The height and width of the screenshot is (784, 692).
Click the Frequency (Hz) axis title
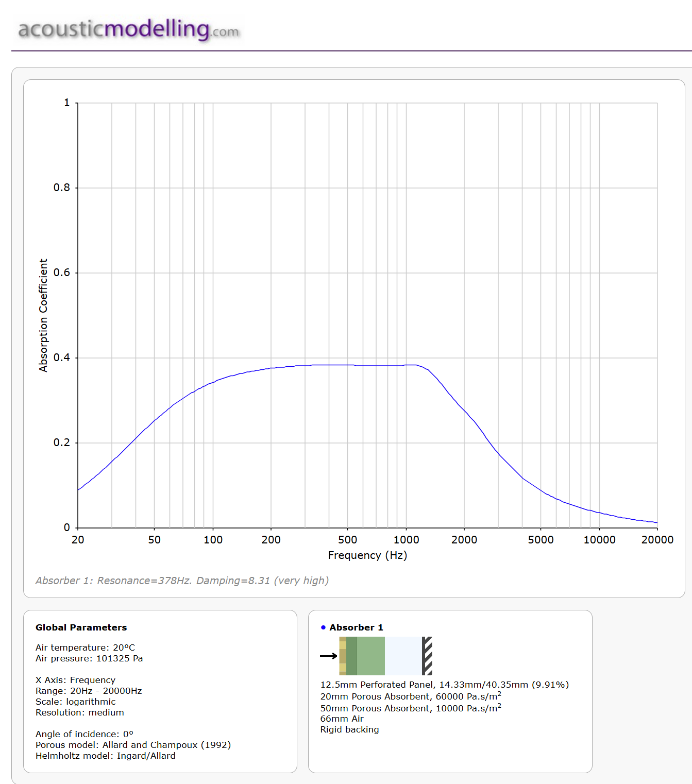coord(367,555)
